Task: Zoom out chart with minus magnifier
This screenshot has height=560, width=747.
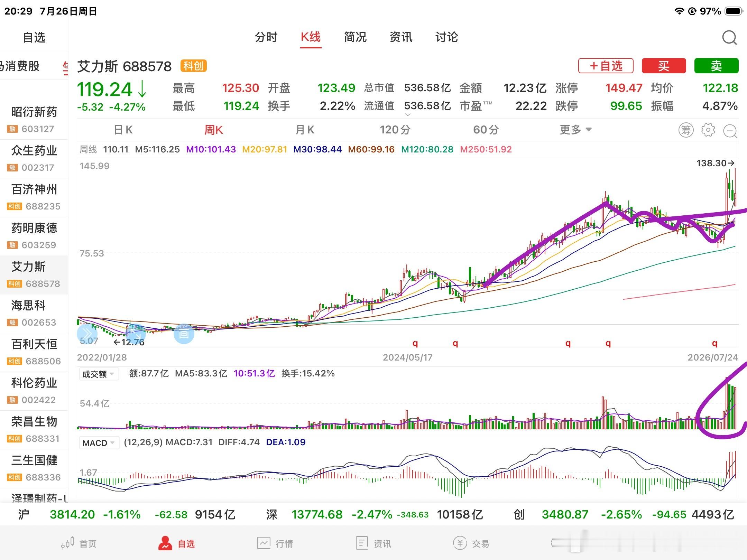Action: (x=730, y=131)
